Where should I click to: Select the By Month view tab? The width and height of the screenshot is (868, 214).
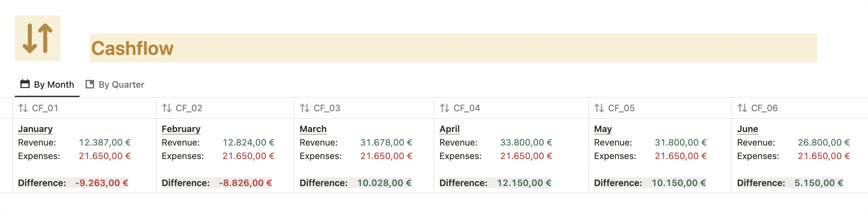(x=47, y=85)
